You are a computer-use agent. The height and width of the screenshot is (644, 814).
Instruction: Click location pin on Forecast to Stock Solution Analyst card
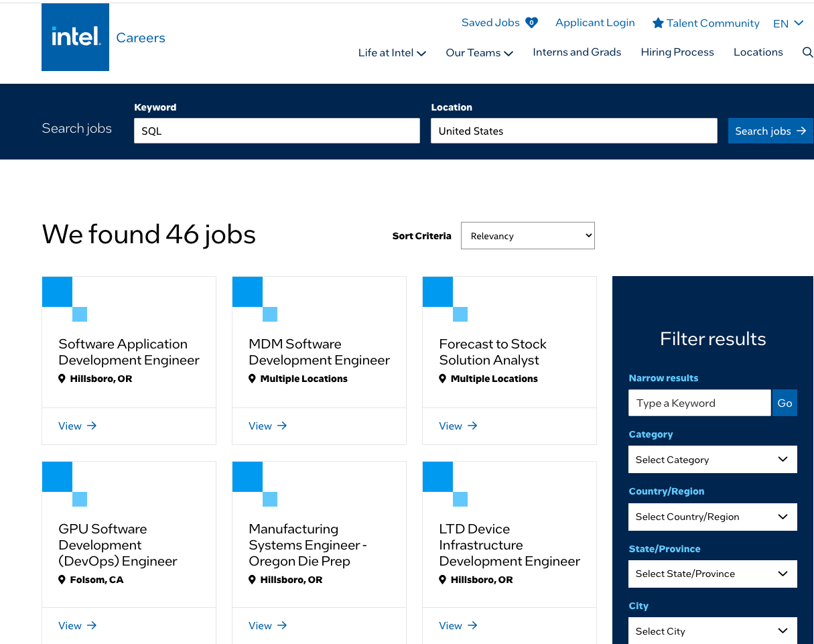point(443,379)
